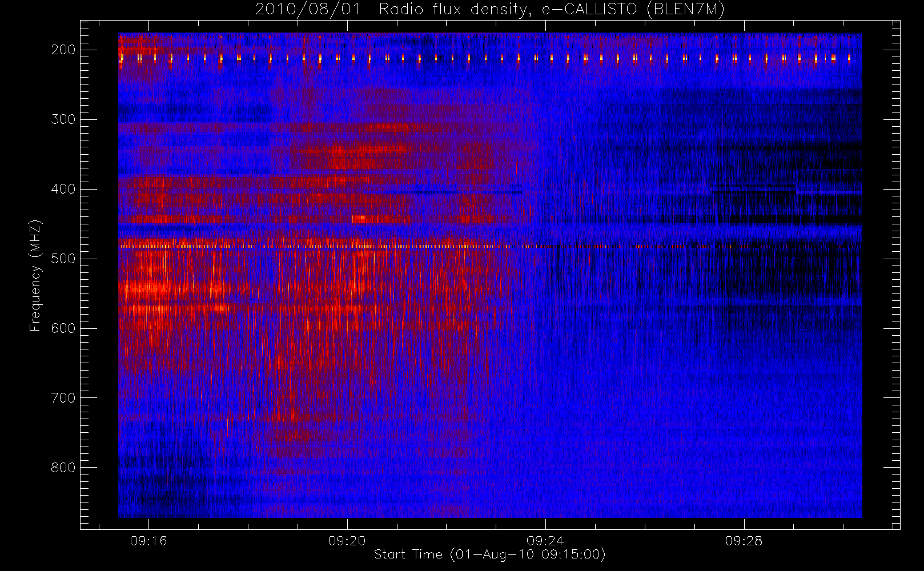Click the 09:24 time tick label
This screenshot has width=924, height=571.
pyautogui.click(x=545, y=541)
